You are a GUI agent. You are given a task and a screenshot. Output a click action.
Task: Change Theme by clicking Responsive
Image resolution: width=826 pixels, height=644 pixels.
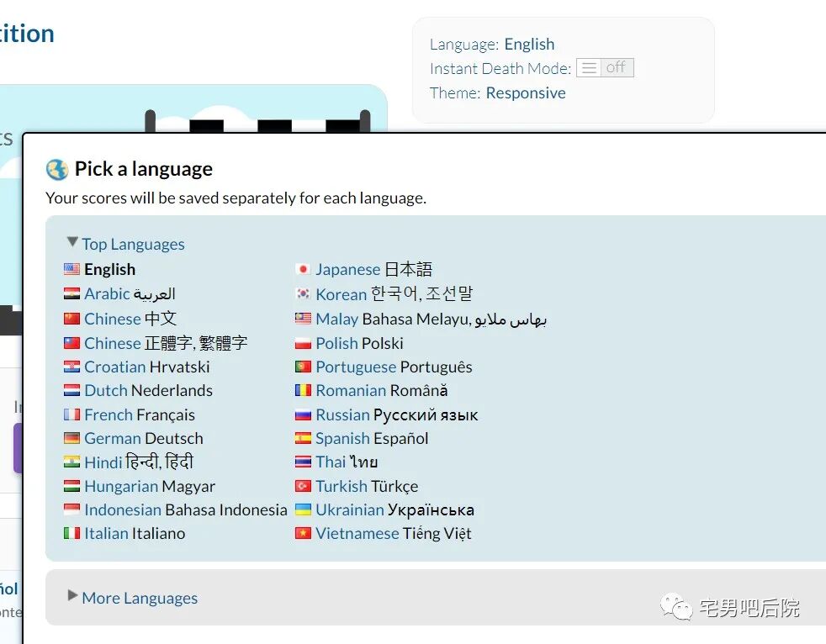click(525, 92)
